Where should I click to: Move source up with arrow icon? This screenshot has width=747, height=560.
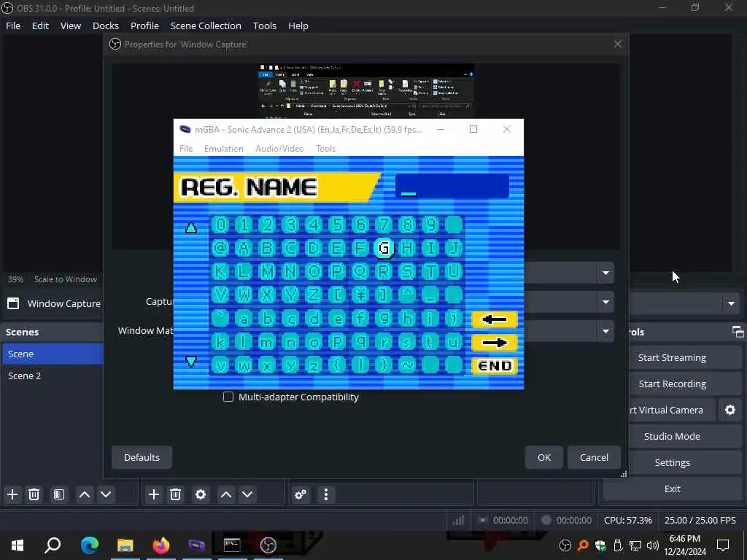[226, 494]
